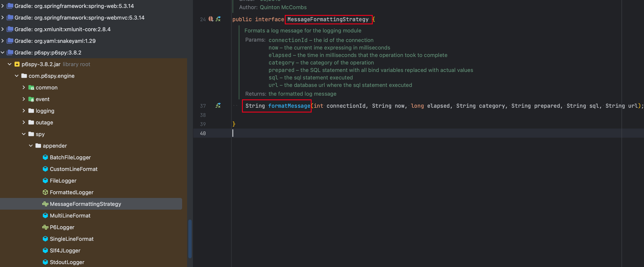Collapse the spy folder
Viewport: 644px width, 267px height.
click(x=24, y=134)
